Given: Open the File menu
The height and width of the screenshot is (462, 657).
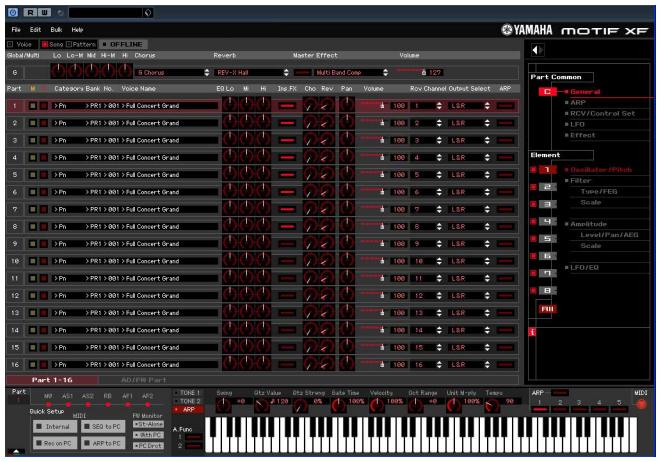Looking at the screenshot, I should tap(16, 30).
